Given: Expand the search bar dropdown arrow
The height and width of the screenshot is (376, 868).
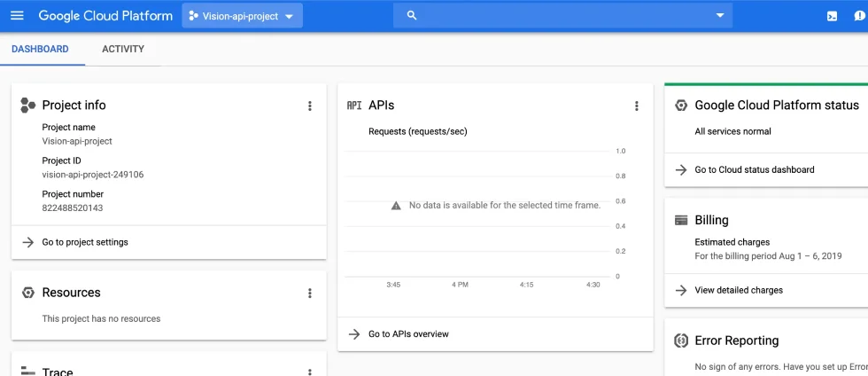Looking at the screenshot, I should [x=719, y=16].
